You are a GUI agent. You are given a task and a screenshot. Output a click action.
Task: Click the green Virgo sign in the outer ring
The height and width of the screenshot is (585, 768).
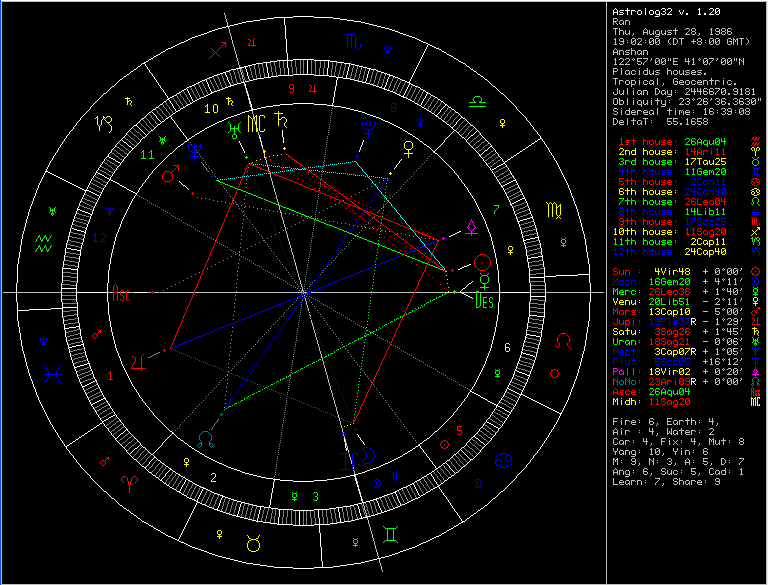pos(553,211)
